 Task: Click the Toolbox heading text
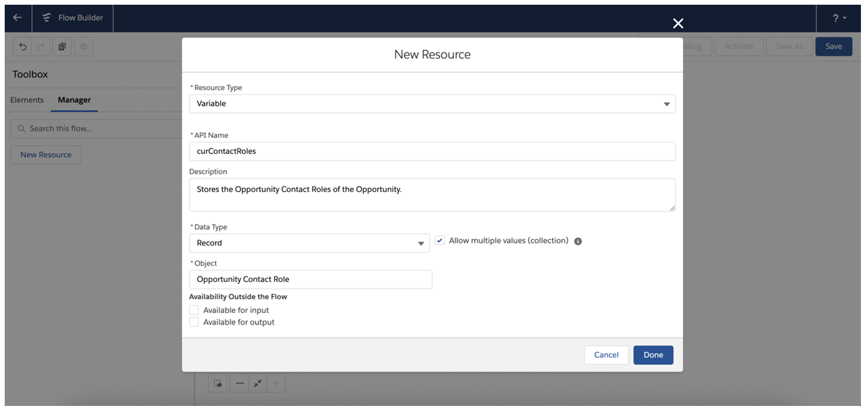[30, 75]
